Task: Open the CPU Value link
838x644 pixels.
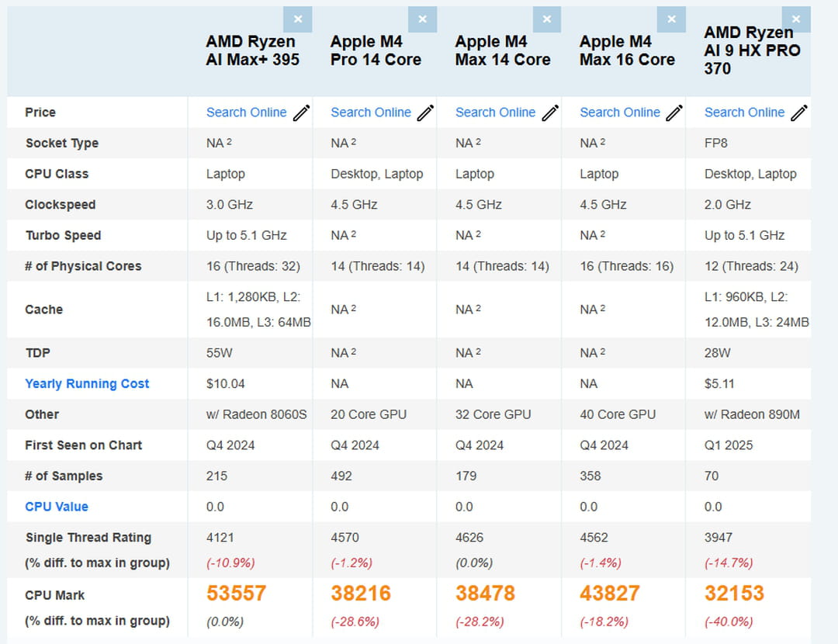Action: (x=57, y=507)
